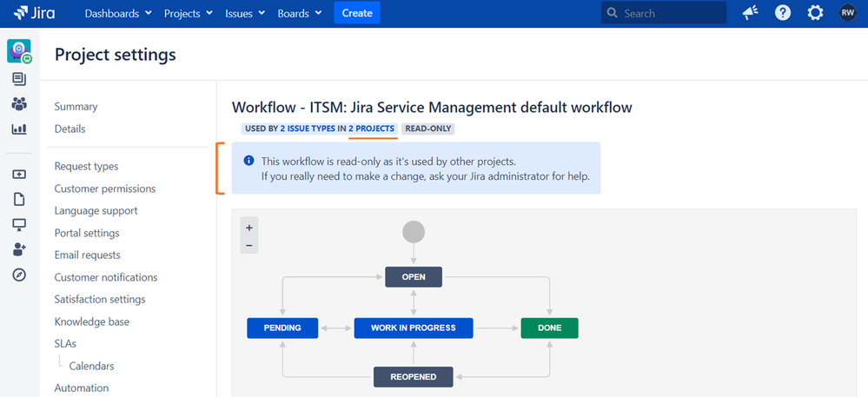Click the workflow initial grey circle node
The height and width of the screenshot is (397, 868).
point(414,232)
